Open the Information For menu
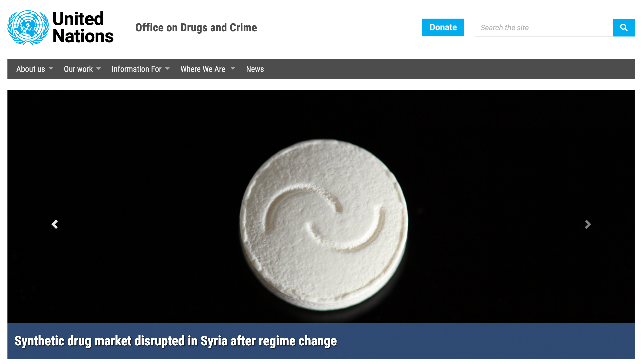Image resolution: width=642 pixels, height=364 pixels. coord(136,69)
